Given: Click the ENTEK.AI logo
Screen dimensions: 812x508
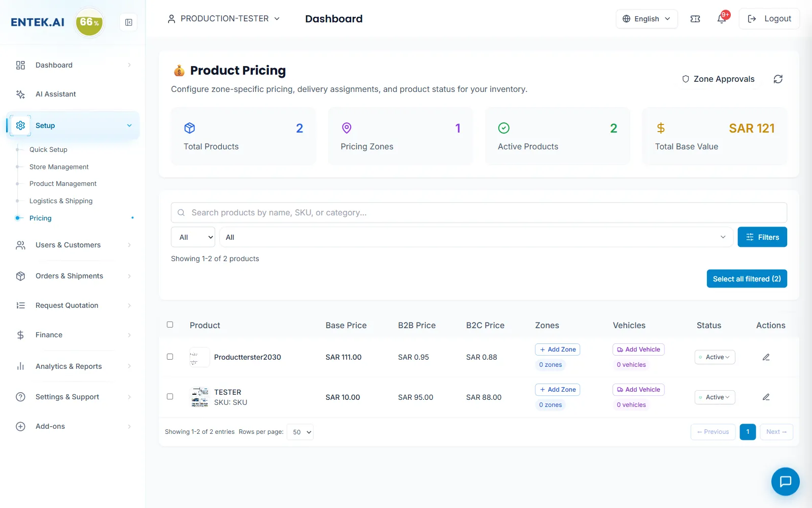Looking at the screenshot, I should pyautogui.click(x=38, y=22).
